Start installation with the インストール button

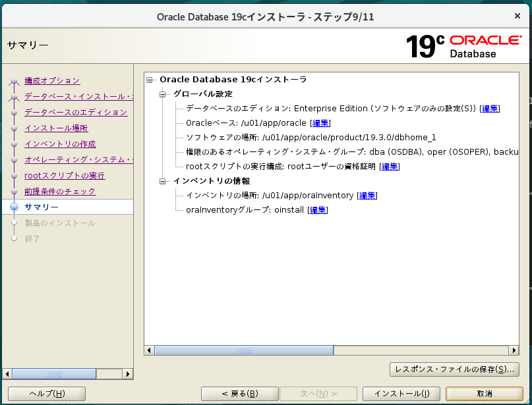point(401,394)
